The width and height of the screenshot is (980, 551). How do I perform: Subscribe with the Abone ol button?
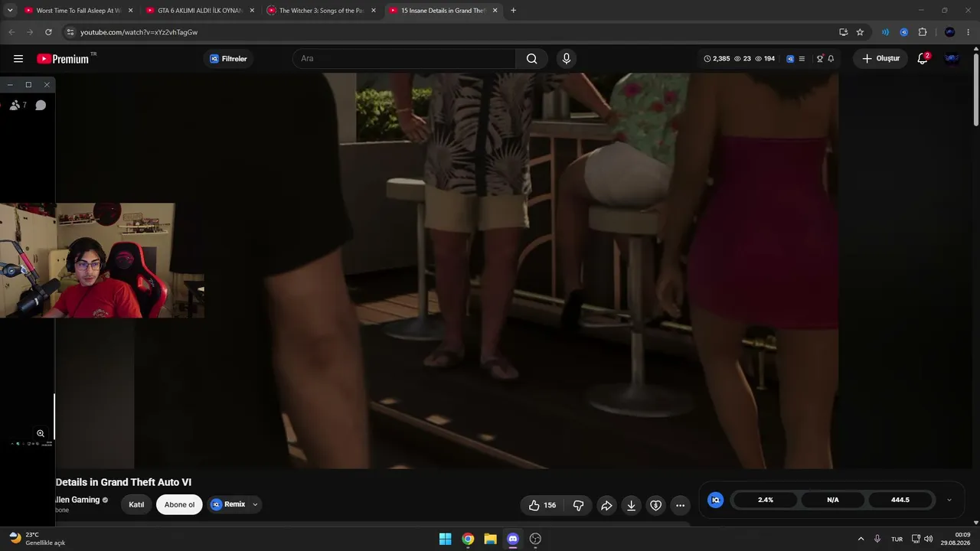(x=179, y=505)
